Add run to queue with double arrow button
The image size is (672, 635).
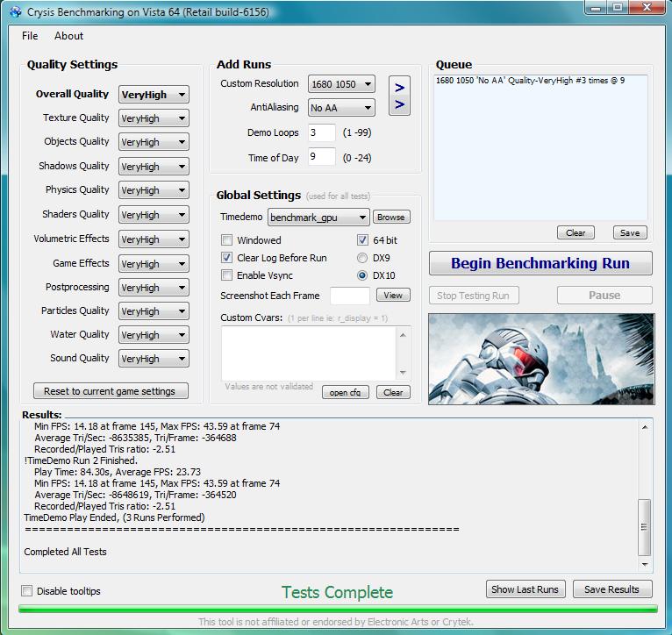pos(399,96)
